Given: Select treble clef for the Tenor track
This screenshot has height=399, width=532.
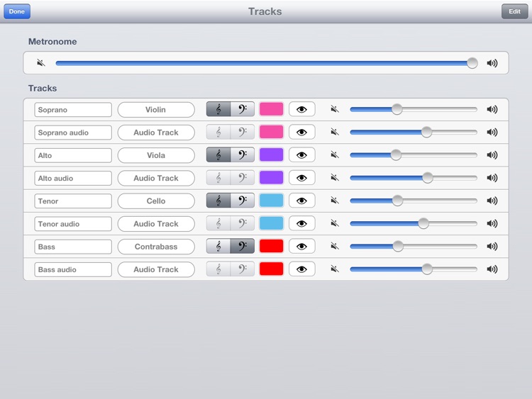Looking at the screenshot, I should (x=218, y=201).
